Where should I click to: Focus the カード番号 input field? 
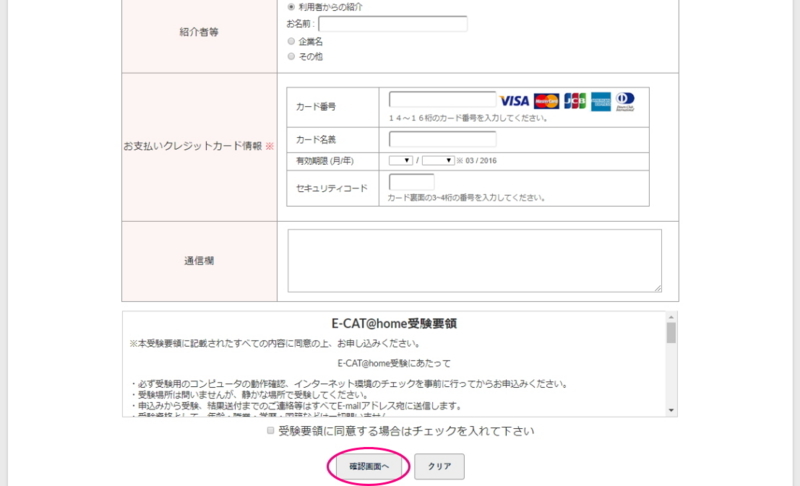pos(442,99)
